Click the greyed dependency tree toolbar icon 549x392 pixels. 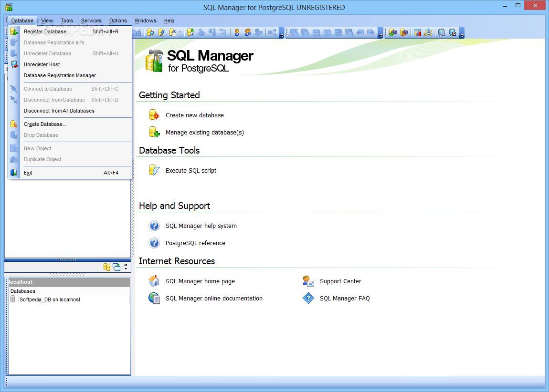coord(272,32)
